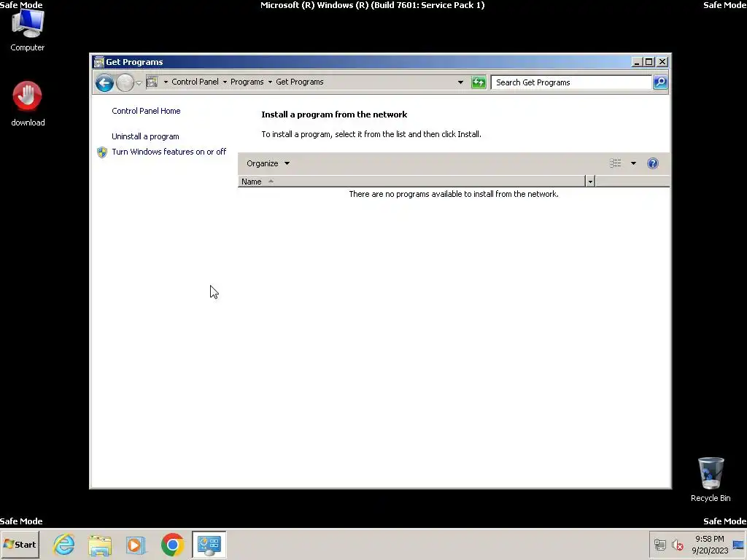
Task: Select the download desktop shortcut icon
Action: pos(27,104)
